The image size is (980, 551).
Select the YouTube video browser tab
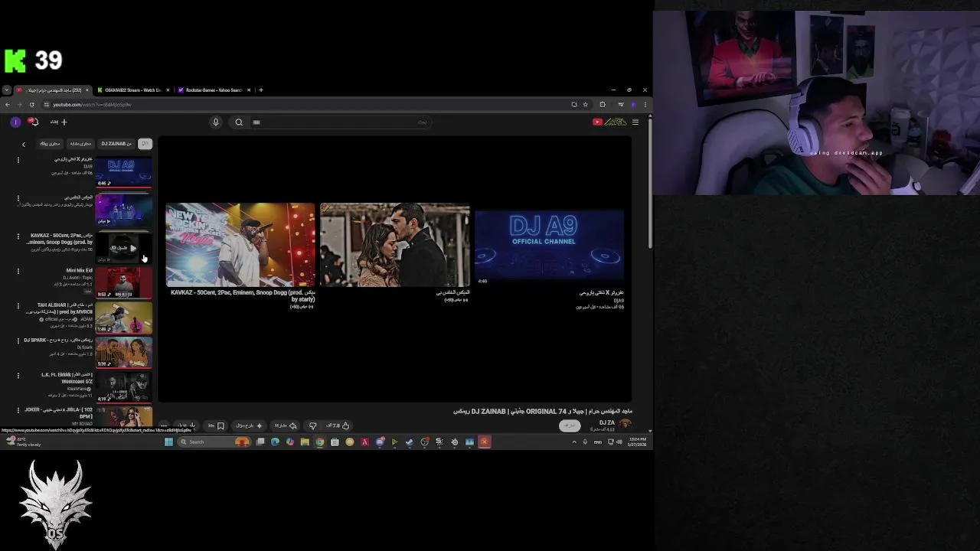point(52,90)
